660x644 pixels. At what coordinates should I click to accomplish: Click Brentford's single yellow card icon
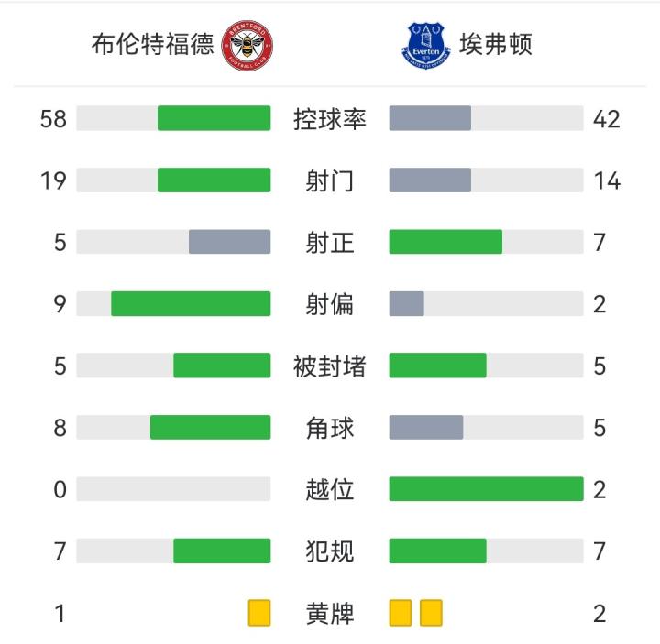coord(259,613)
